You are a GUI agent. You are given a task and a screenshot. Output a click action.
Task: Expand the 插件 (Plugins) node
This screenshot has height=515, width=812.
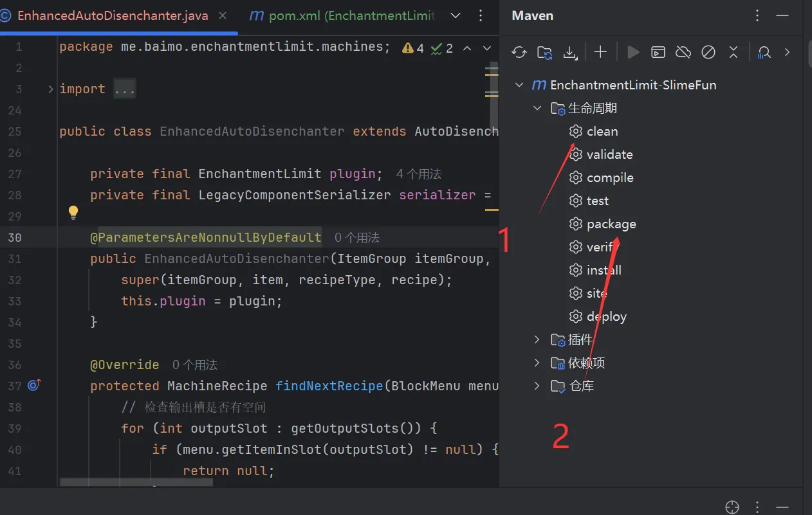(537, 339)
